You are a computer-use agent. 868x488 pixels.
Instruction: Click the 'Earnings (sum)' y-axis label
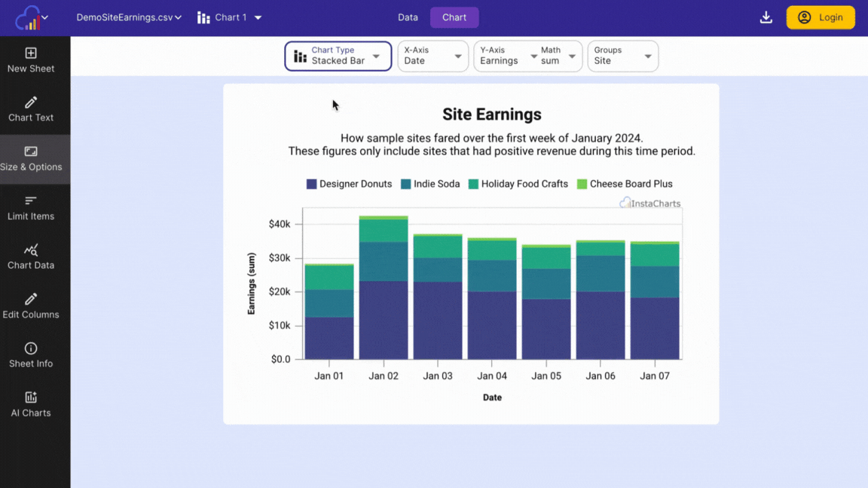252,284
